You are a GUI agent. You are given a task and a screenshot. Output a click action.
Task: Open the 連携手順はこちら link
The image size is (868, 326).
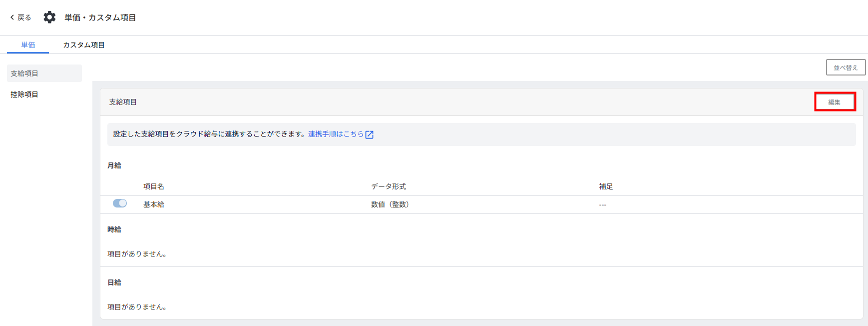336,134
